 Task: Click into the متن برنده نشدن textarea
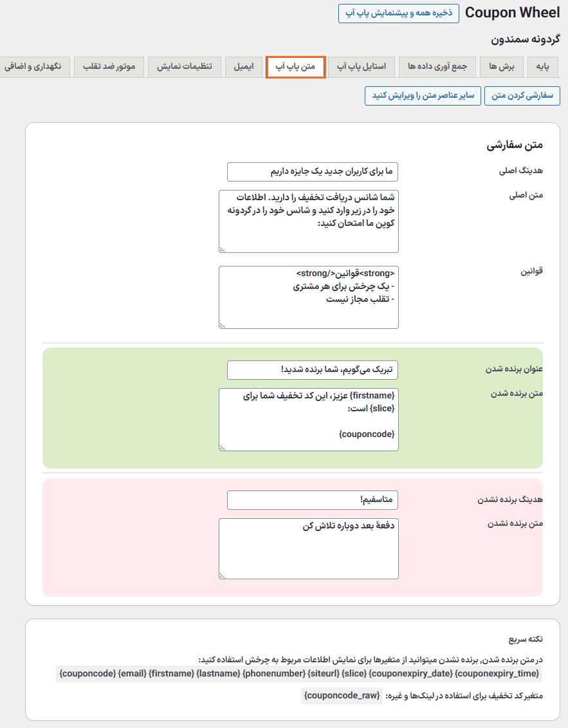pyautogui.click(x=309, y=549)
